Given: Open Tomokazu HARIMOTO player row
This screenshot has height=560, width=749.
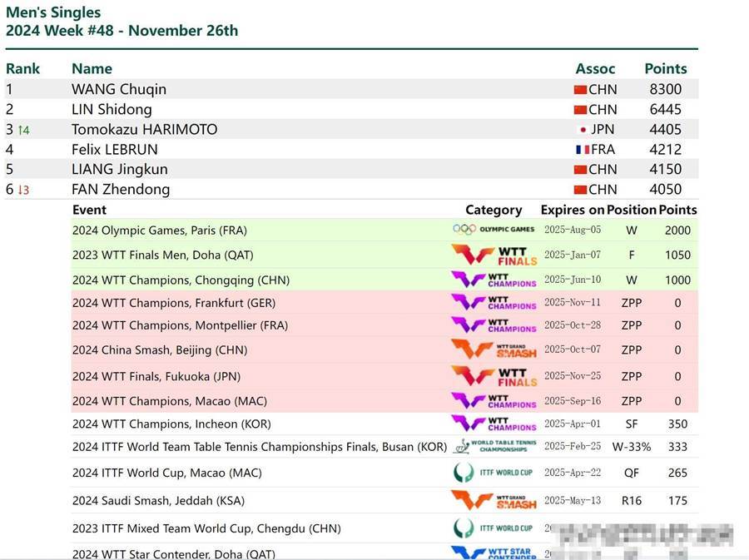Looking at the screenshot, I should point(351,129).
